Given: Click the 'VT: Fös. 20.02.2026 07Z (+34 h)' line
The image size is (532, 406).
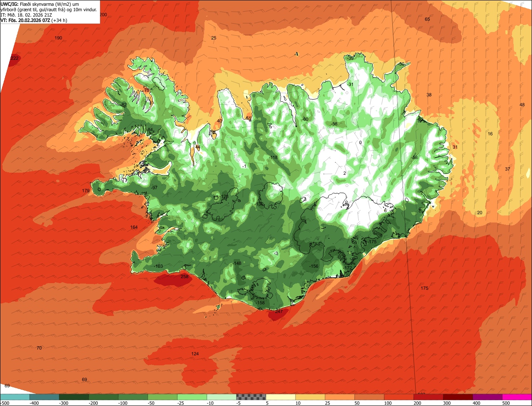Looking at the screenshot, I should point(34,20).
